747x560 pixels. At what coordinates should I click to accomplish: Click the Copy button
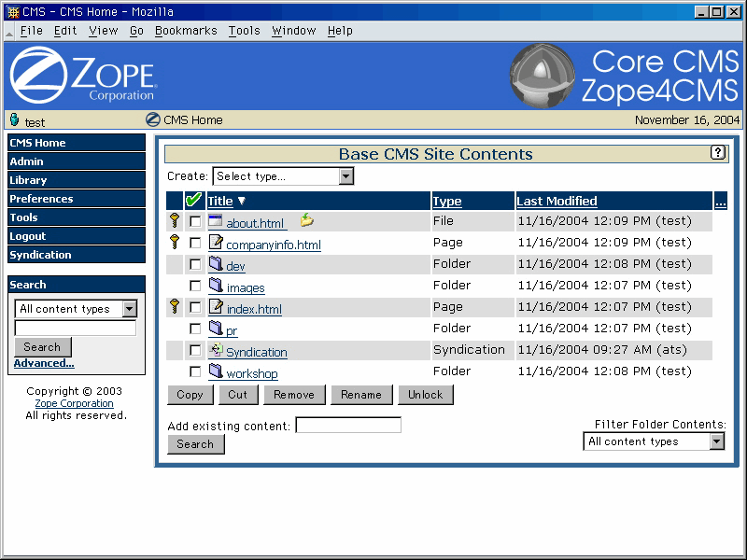tap(190, 395)
